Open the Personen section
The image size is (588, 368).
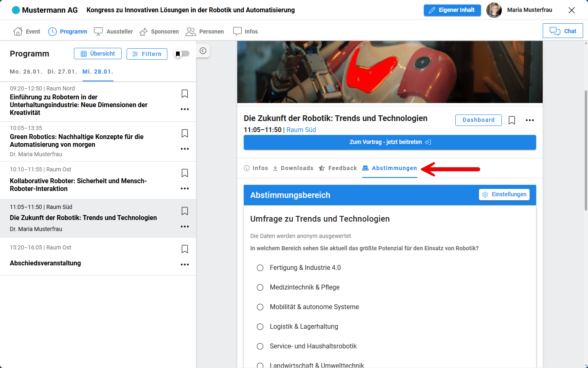coord(205,31)
